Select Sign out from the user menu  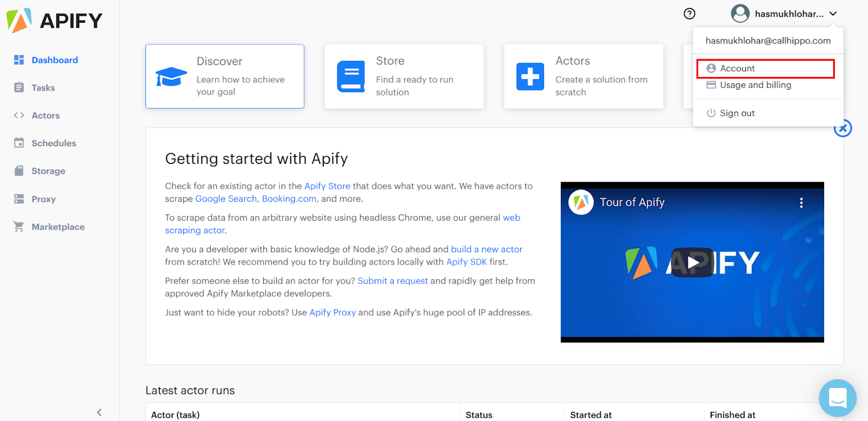737,113
